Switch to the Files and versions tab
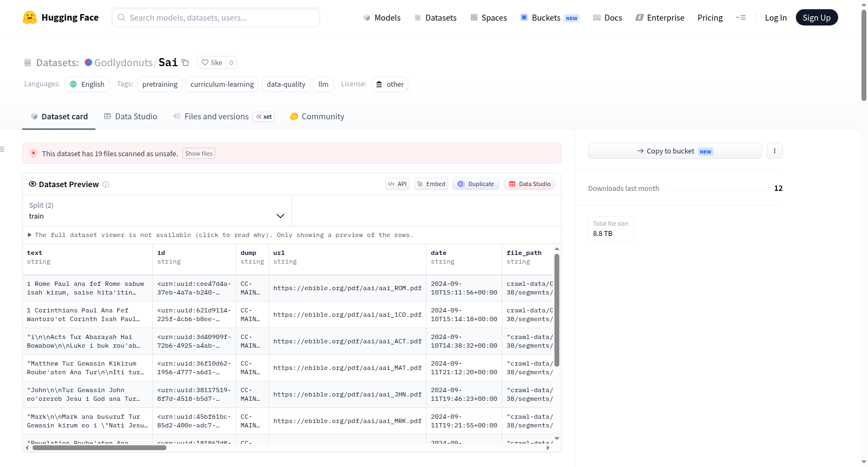 point(224,117)
